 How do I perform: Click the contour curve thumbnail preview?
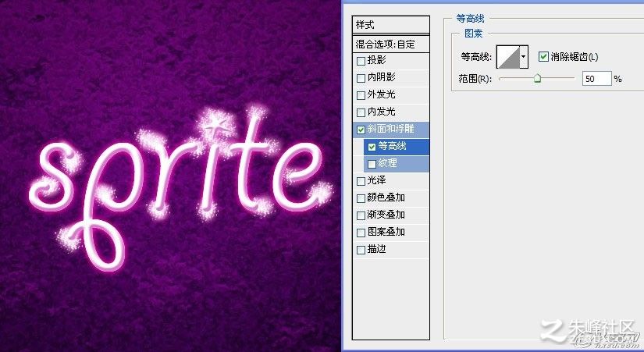[508, 57]
